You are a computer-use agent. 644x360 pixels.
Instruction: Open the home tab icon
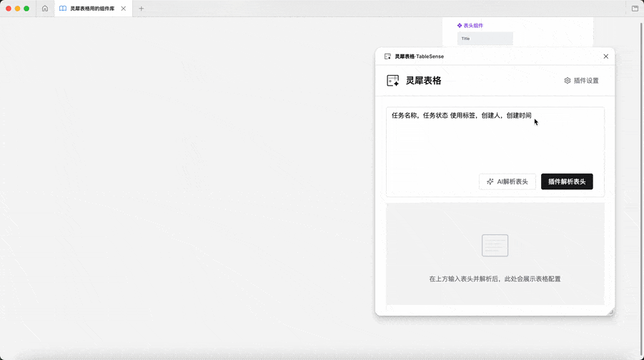[x=45, y=8]
